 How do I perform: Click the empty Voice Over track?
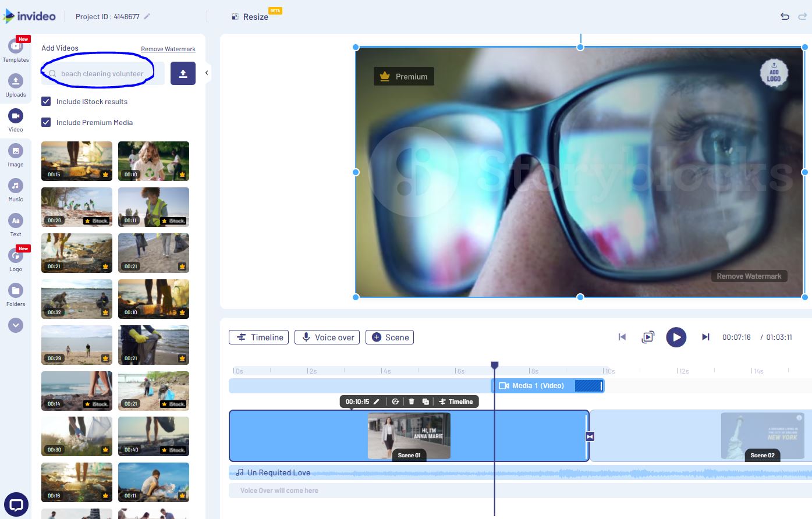coord(520,490)
